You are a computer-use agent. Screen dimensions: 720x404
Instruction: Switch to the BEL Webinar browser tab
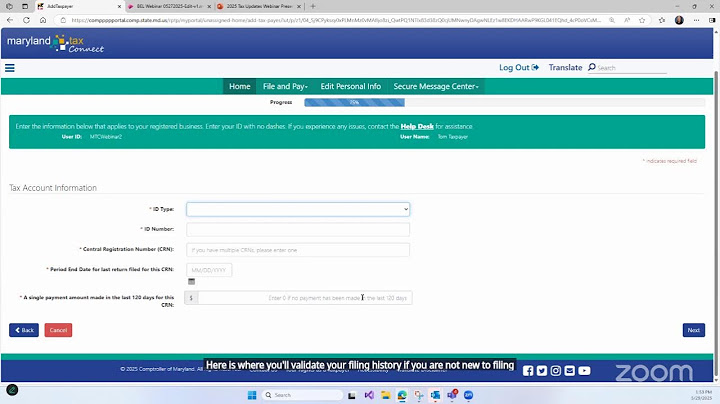coord(168,6)
